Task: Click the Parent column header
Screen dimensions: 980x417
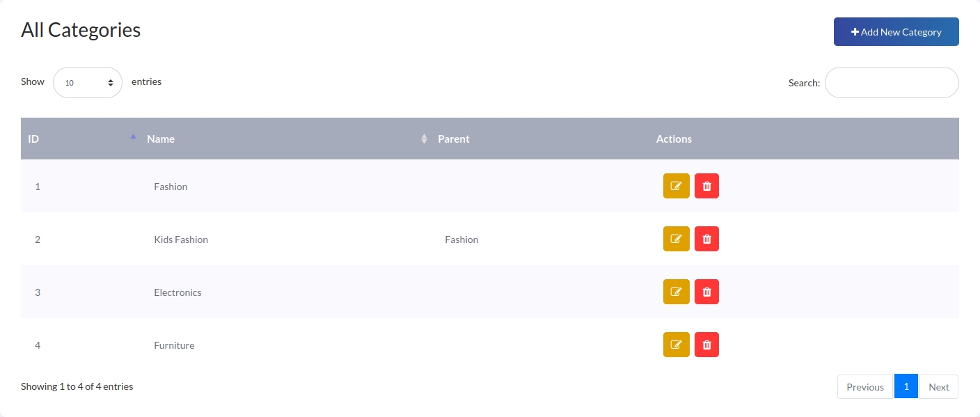Action: 454,139
